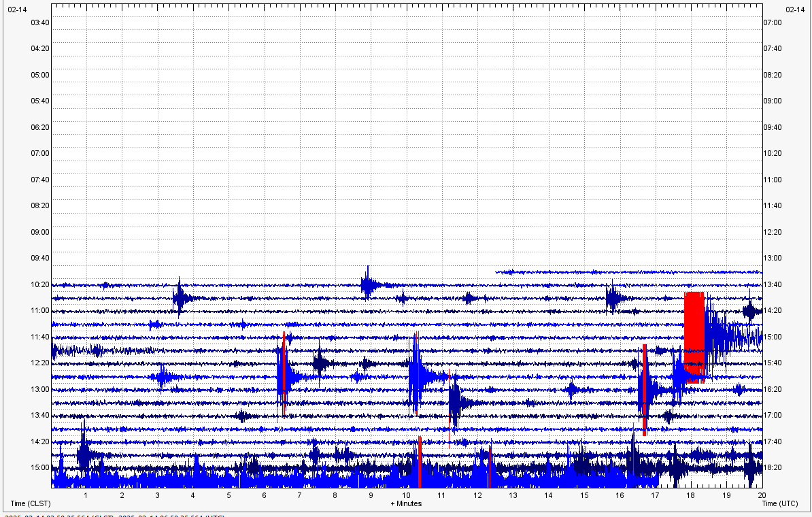
Task: Pick the left end of the short partial top trace
Action: click(x=498, y=272)
